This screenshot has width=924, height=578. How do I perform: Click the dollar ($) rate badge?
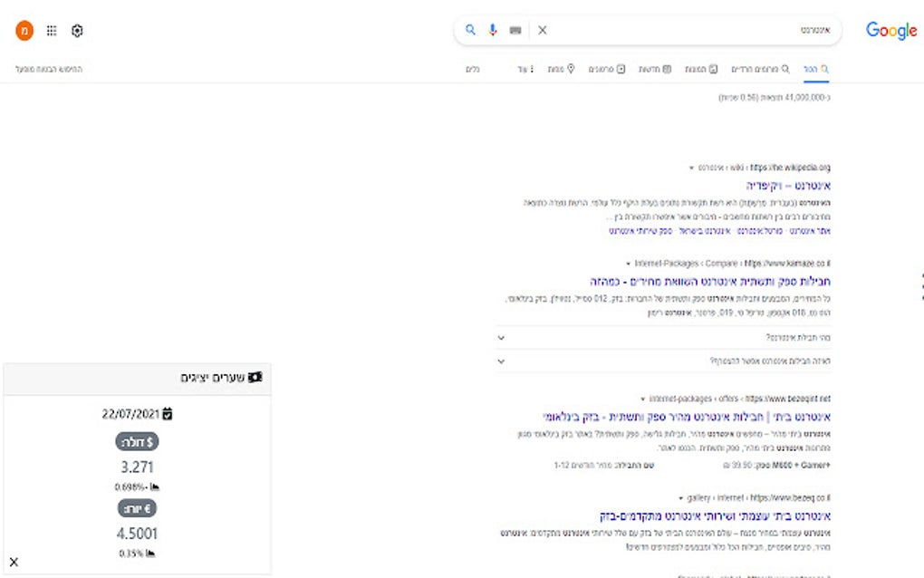137,441
